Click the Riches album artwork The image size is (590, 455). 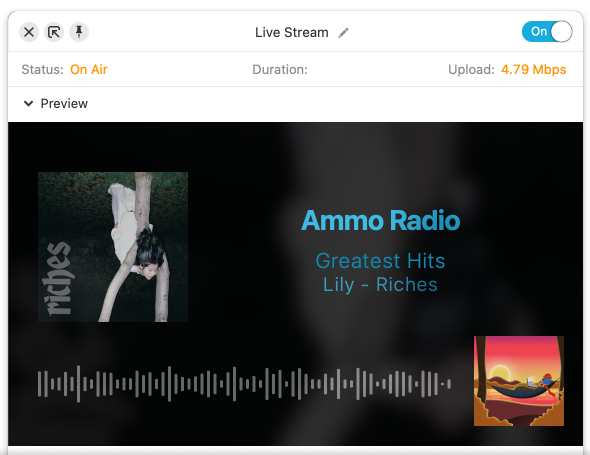click(x=113, y=247)
